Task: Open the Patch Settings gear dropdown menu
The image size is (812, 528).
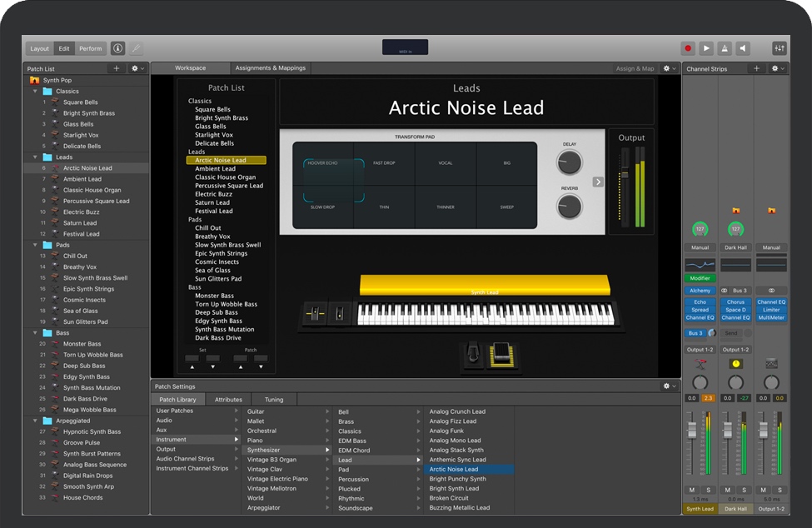Action: click(x=669, y=386)
